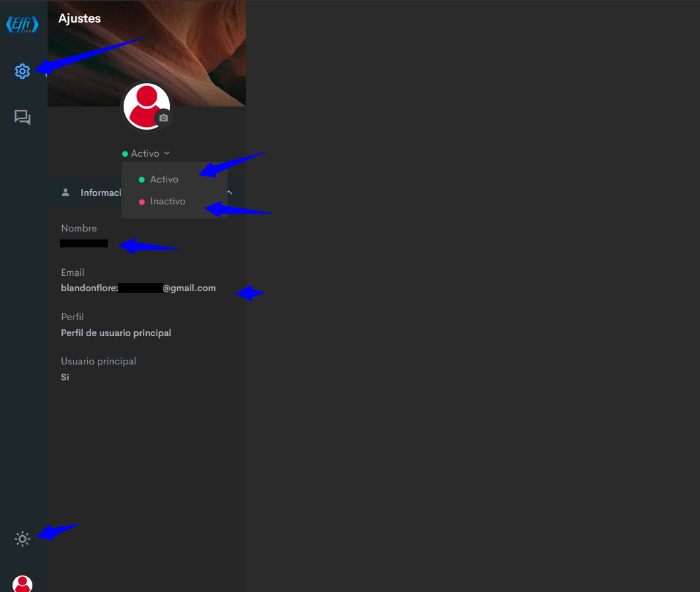Click the Email label
The height and width of the screenshot is (592, 700).
coord(73,273)
